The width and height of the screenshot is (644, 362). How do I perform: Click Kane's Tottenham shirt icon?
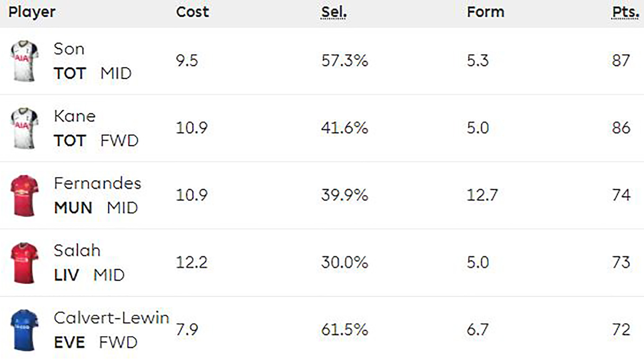pos(24,128)
